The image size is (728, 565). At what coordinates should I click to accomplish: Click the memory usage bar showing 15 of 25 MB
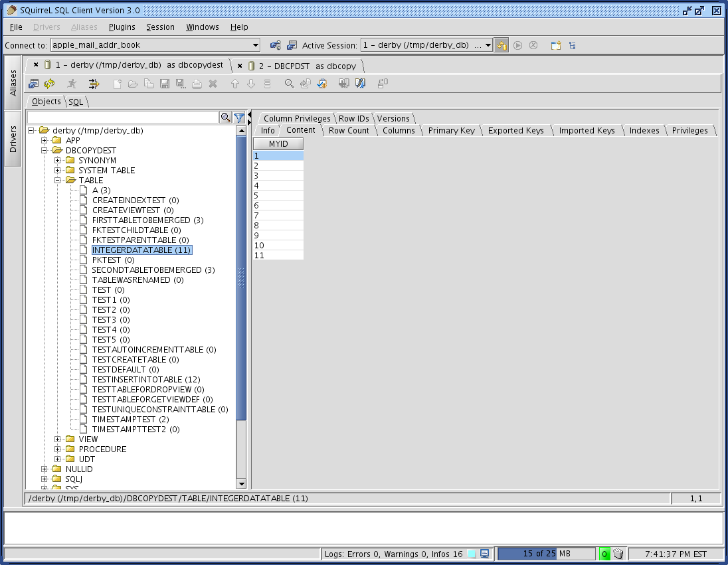point(546,553)
